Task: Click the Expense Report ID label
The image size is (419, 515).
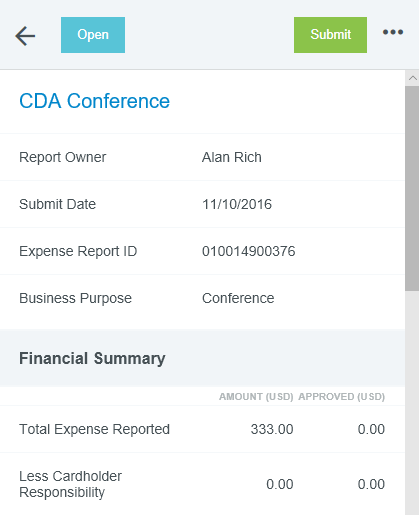Action: (78, 251)
